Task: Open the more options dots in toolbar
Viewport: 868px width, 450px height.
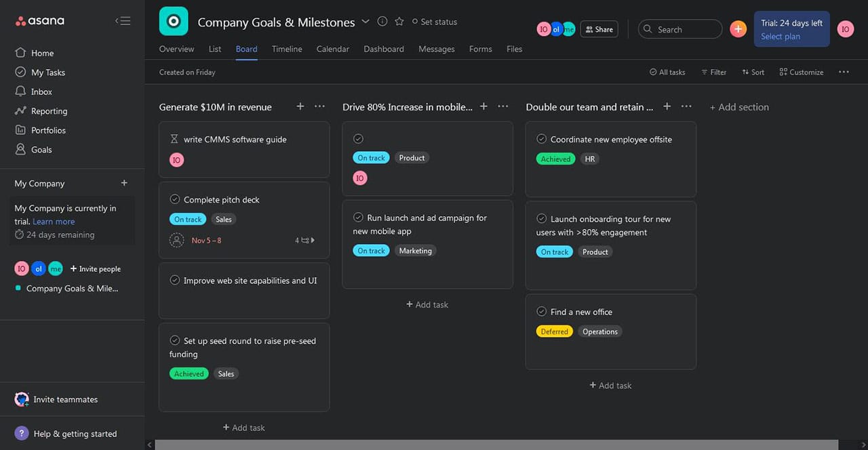Action: click(x=844, y=72)
